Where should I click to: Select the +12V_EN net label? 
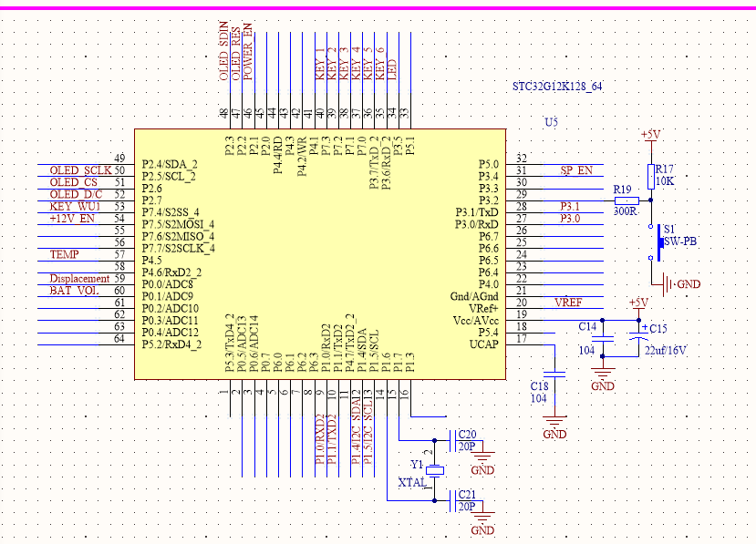point(72,219)
